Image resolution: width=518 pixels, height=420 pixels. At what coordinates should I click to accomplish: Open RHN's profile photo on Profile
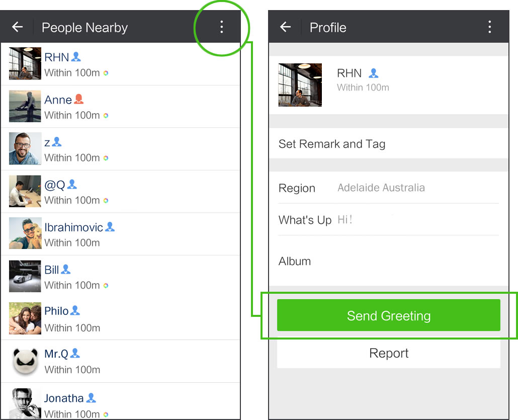[x=300, y=85]
